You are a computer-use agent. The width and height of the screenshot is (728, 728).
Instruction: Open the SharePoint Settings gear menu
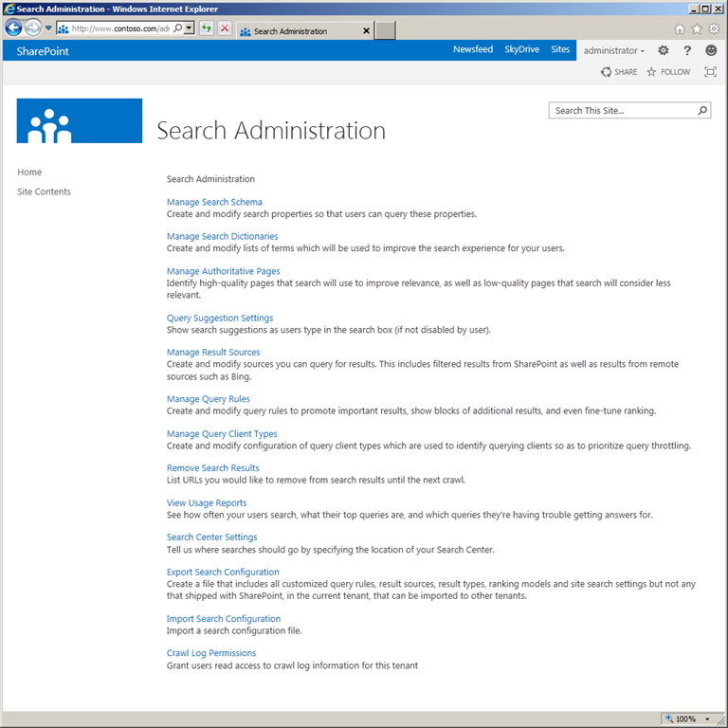pyautogui.click(x=663, y=50)
